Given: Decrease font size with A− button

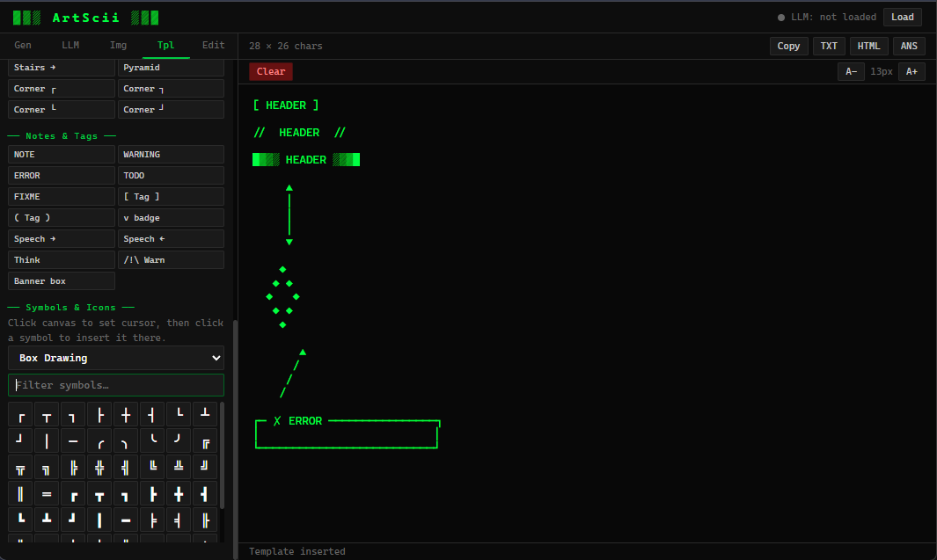Looking at the screenshot, I should pyautogui.click(x=851, y=71).
